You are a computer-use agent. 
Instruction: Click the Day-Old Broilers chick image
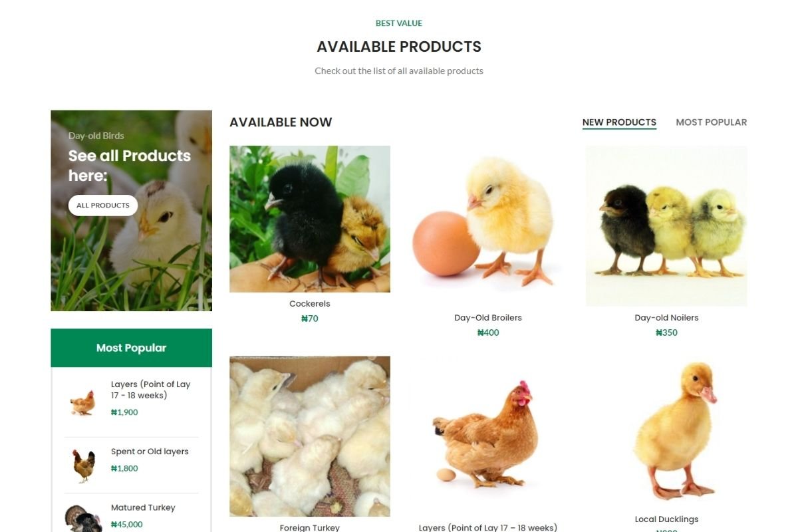tap(488, 226)
